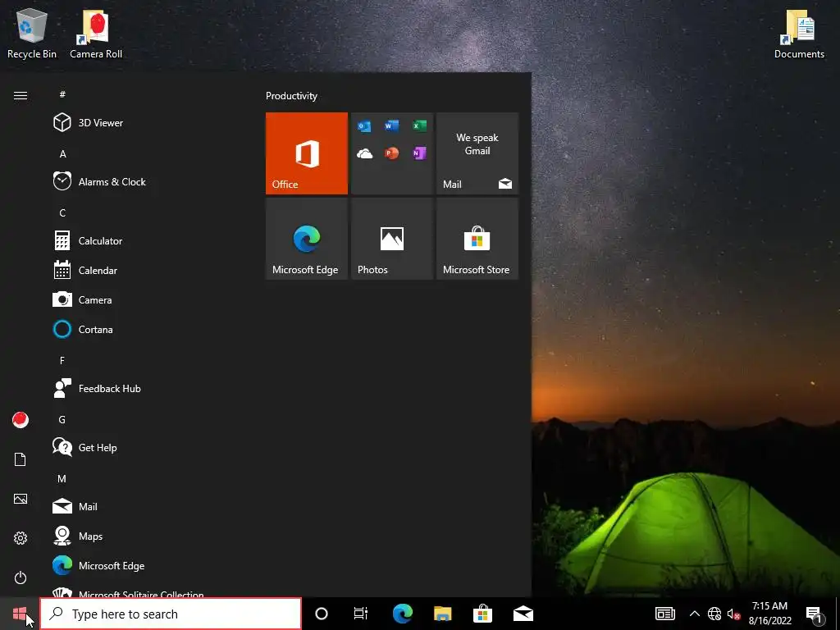
Task: Select the Recycle Bin desktop icon
Action: (32, 33)
